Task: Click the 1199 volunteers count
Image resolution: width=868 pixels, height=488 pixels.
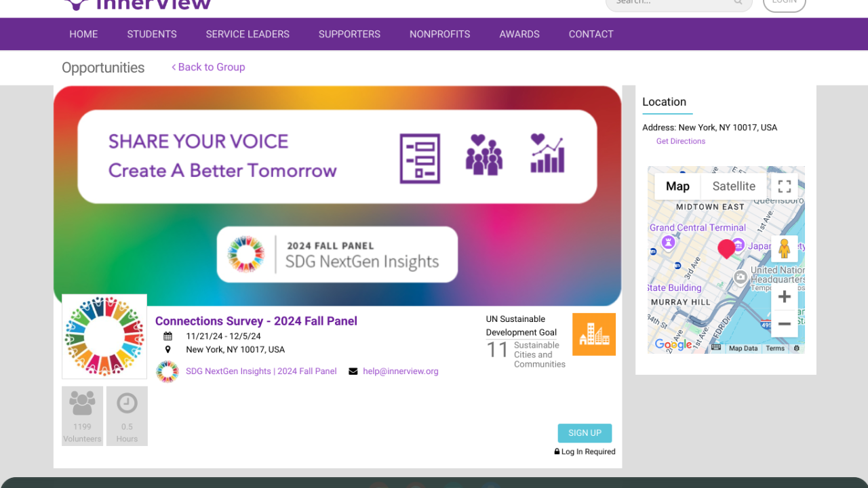Action: pos(82,427)
